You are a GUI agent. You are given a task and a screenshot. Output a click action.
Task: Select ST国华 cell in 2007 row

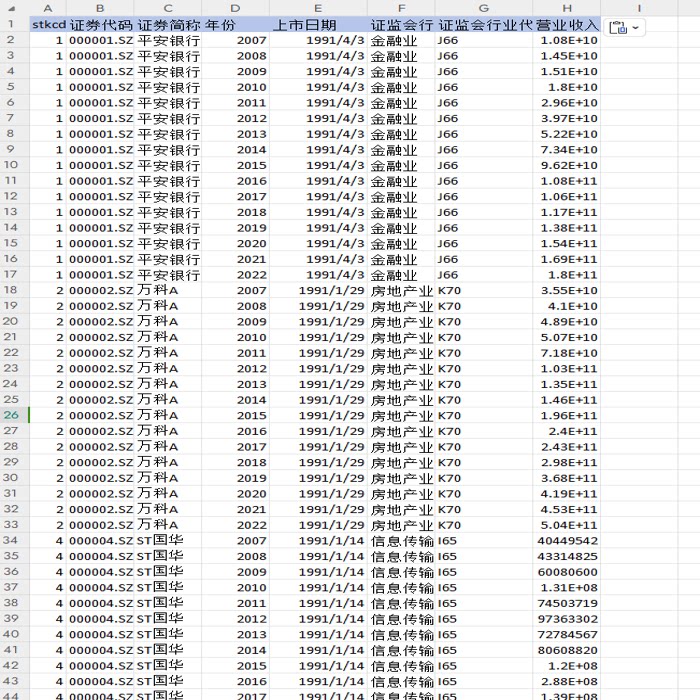pos(168,540)
